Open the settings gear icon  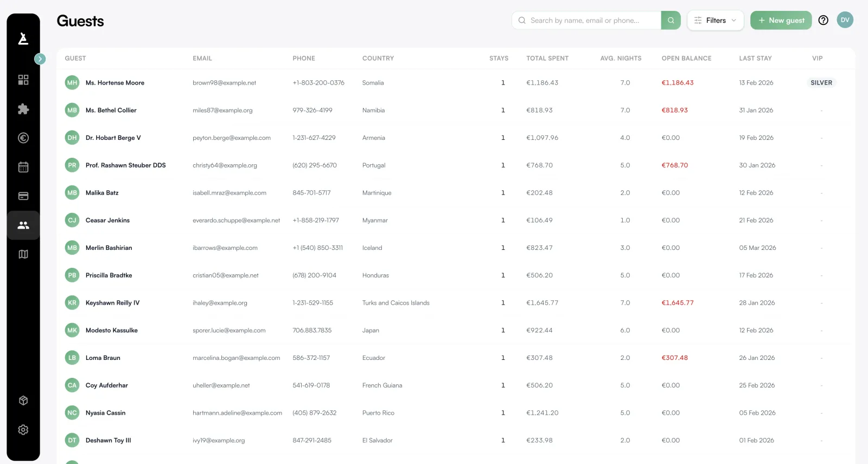[x=23, y=430]
